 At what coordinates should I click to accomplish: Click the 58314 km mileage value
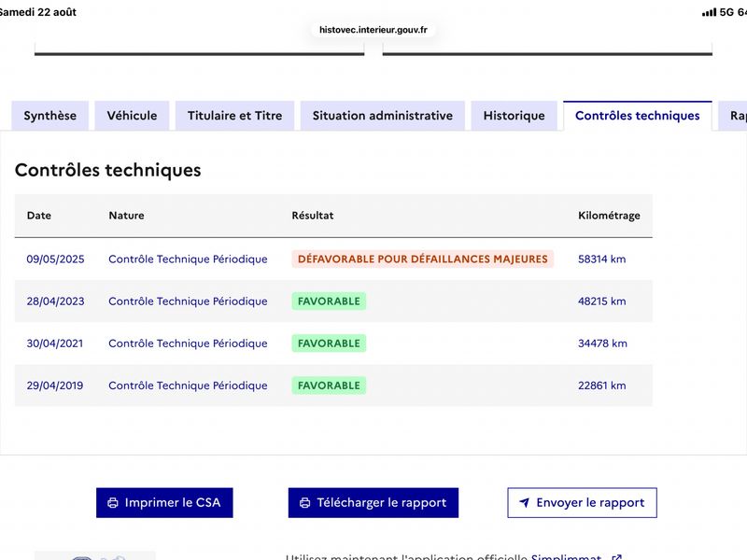[601, 259]
